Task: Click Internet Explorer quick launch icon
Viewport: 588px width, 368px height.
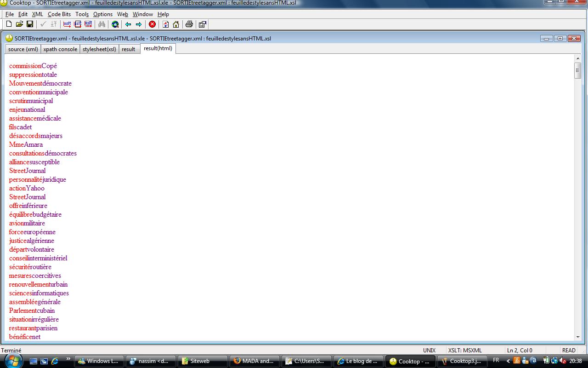Action: point(55,361)
